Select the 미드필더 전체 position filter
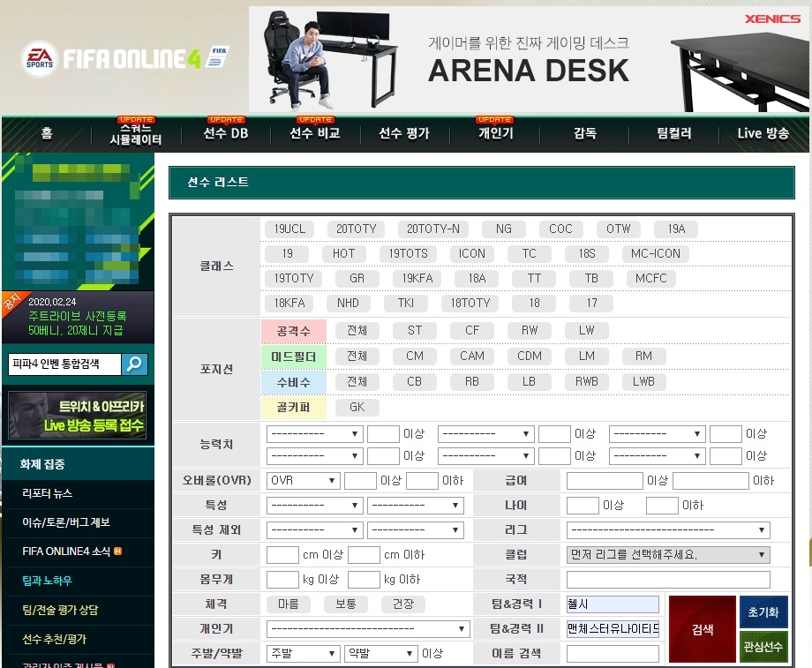The height and width of the screenshot is (668, 812). click(357, 357)
